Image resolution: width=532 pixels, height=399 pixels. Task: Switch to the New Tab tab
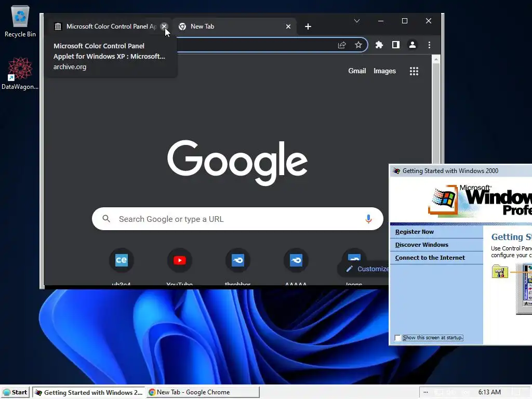click(x=234, y=26)
